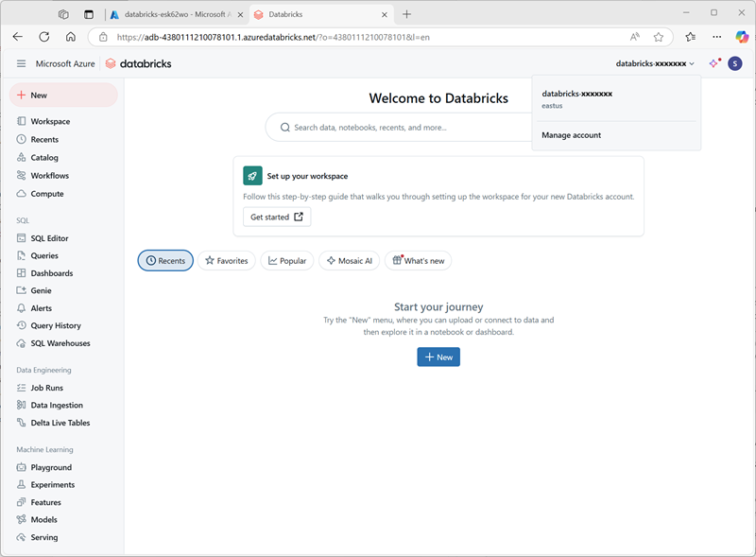Switch to the Popular tab
This screenshot has width=756, height=557.
point(287,261)
